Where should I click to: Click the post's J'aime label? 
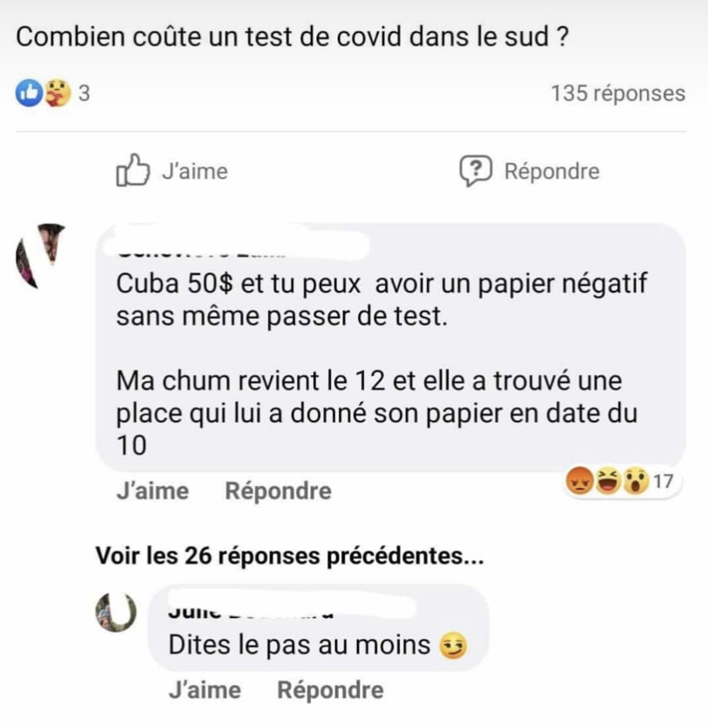(195, 171)
